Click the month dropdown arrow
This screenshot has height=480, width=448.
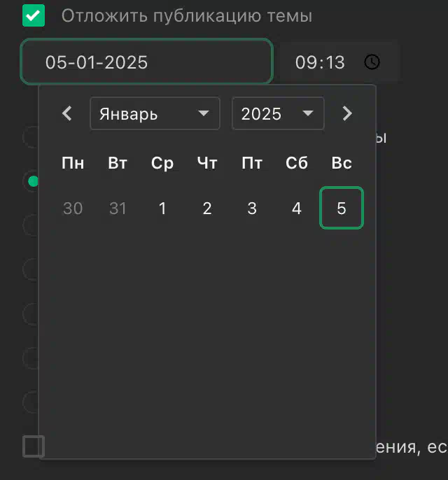204,113
